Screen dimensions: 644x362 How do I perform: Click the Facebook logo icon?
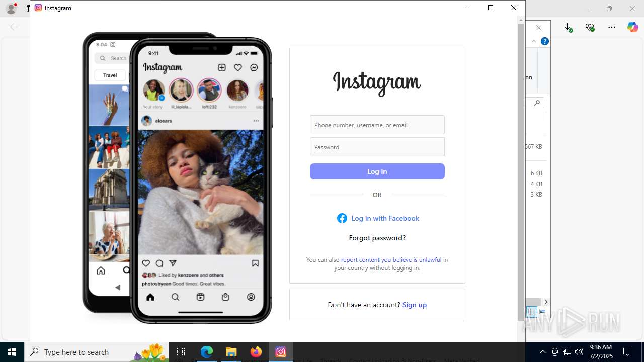point(342,218)
